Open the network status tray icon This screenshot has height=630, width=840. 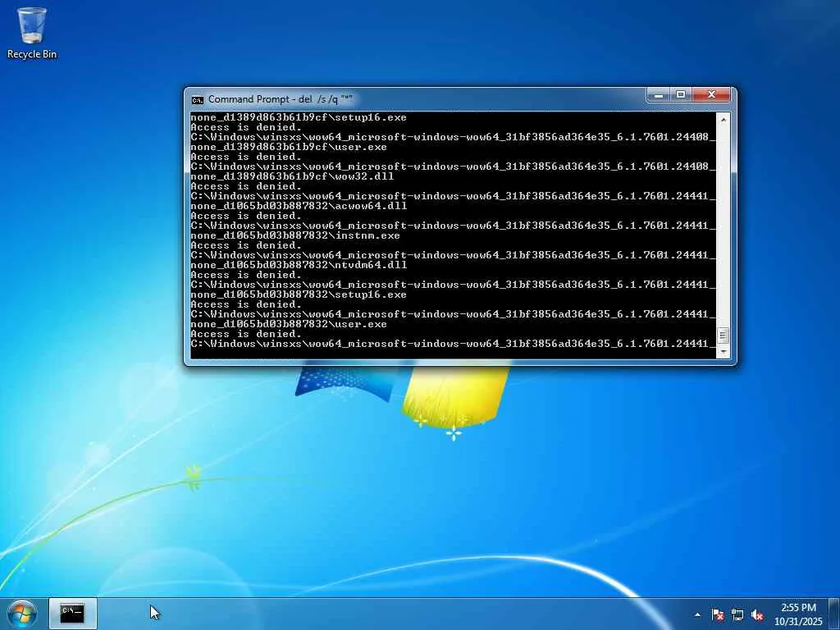coord(737,615)
